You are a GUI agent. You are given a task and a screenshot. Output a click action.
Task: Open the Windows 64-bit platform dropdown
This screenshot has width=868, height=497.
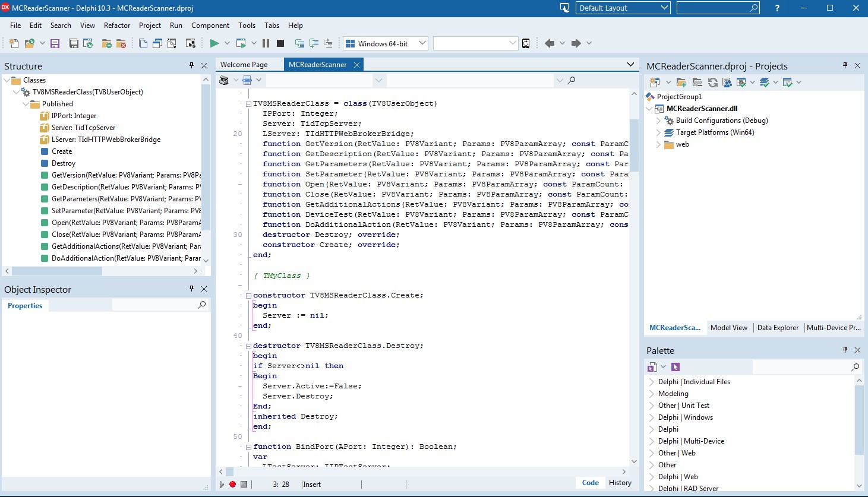[x=422, y=43]
